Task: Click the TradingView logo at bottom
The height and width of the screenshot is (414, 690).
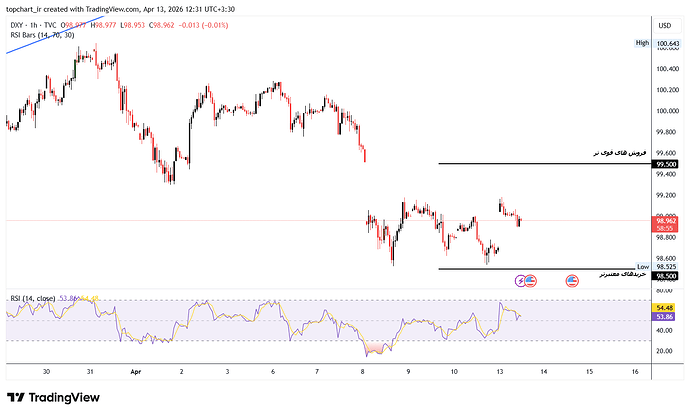Action: click(x=53, y=398)
